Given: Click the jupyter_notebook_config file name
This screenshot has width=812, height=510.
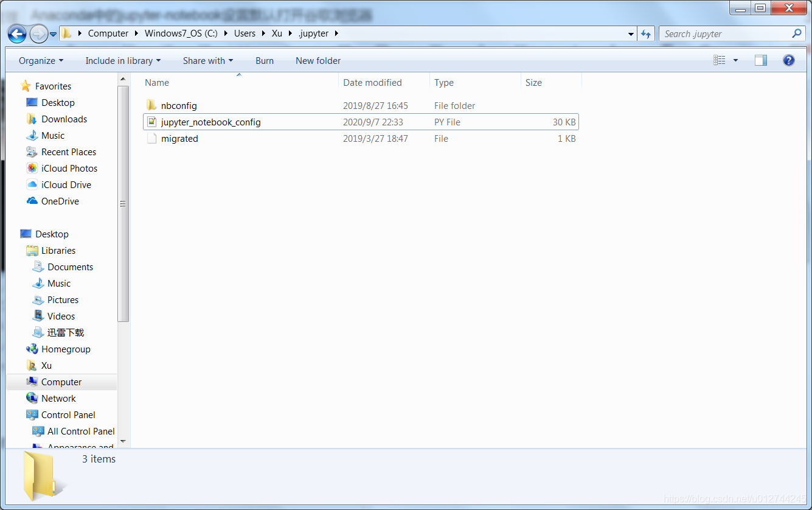Looking at the screenshot, I should (x=211, y=122).
